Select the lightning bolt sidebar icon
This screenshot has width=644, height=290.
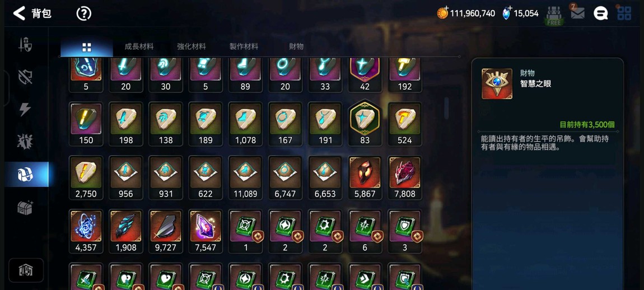click(x=25, y=109)
